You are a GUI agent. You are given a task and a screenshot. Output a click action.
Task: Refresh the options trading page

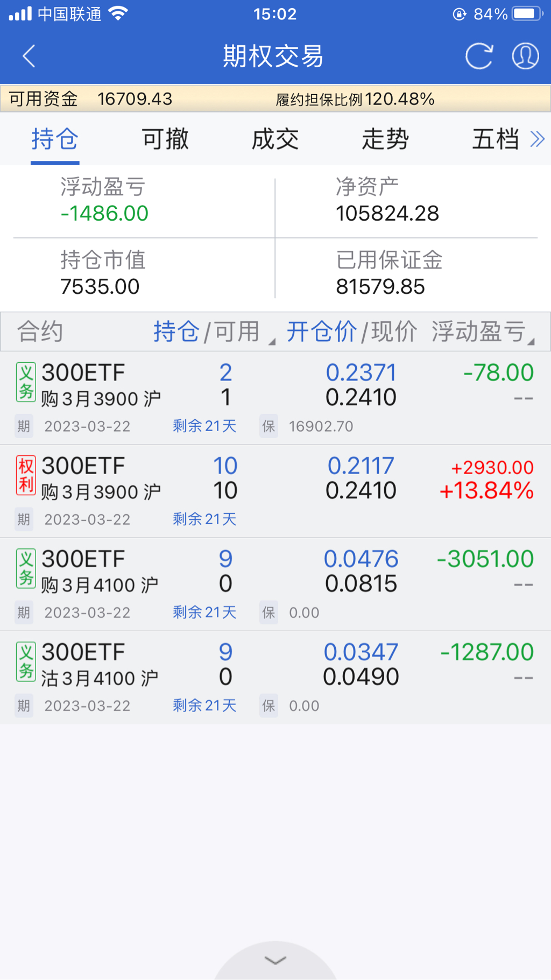(x=478, y=56)
